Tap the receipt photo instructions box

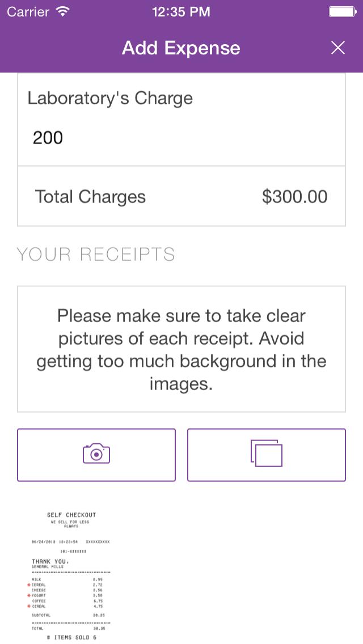pos(181,349)
